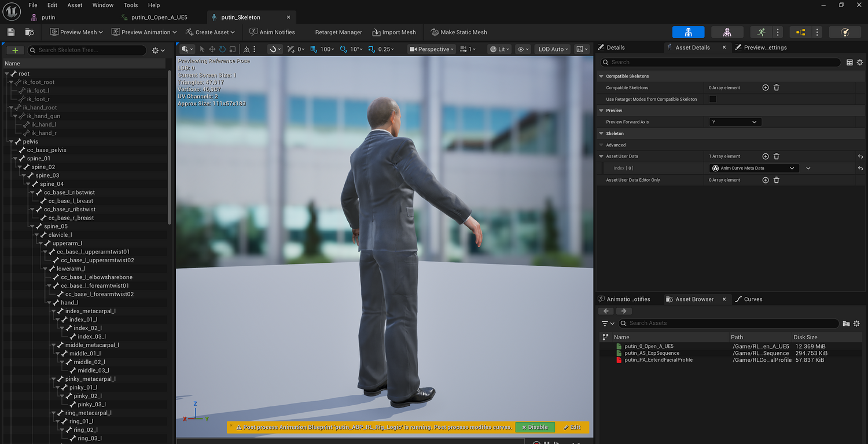Switch to Preview Settings tab
868x444 pixels.
point(762,47)
